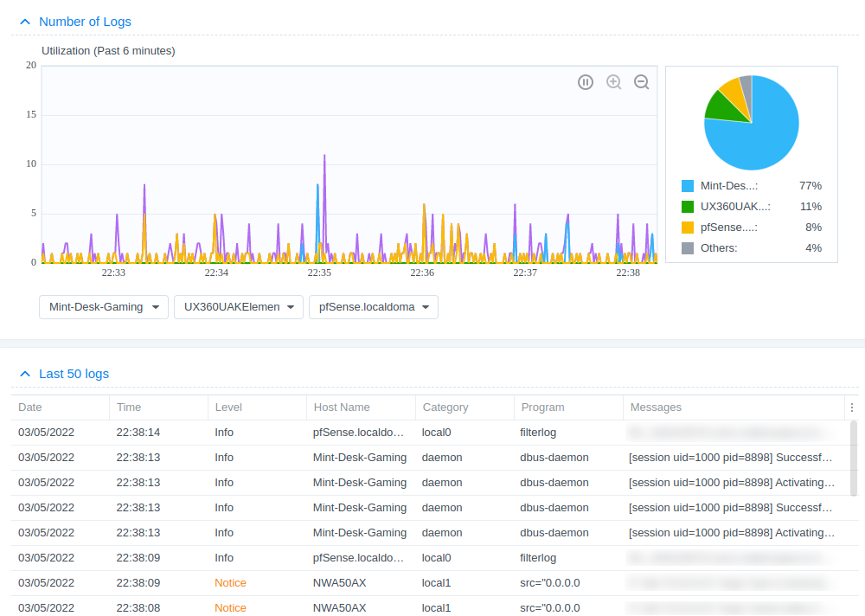Viewport: 865px width, 616px height.
Task: Click the 22:35 label on time axis
Action: pyautogui.click(x=319, y=273)
